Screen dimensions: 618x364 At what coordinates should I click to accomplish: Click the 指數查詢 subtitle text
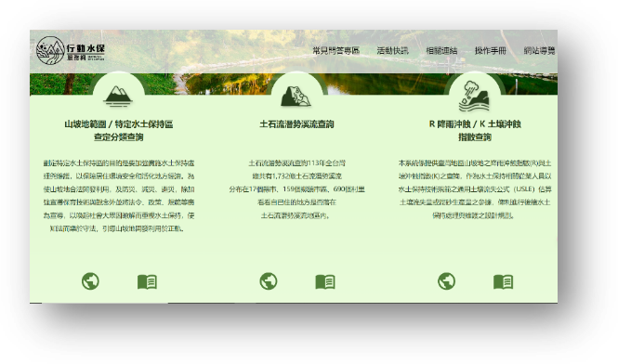475,137
